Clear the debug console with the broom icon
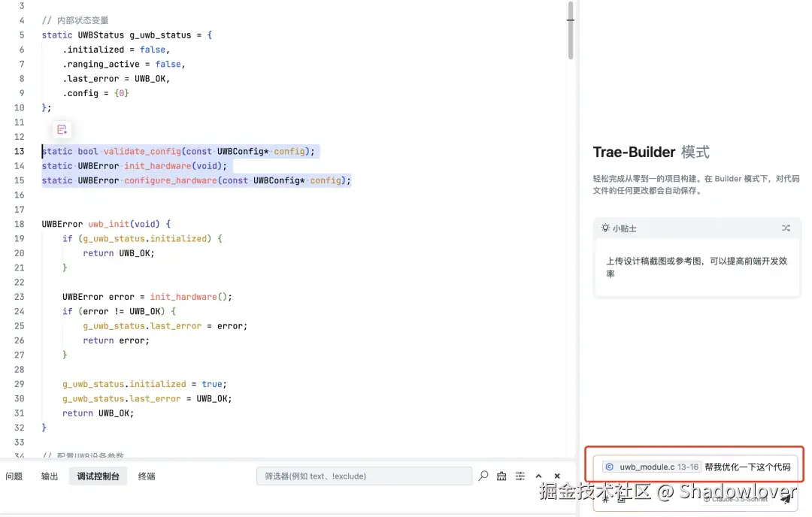Viewport: 812px width, 517px height. pos(501,476)
